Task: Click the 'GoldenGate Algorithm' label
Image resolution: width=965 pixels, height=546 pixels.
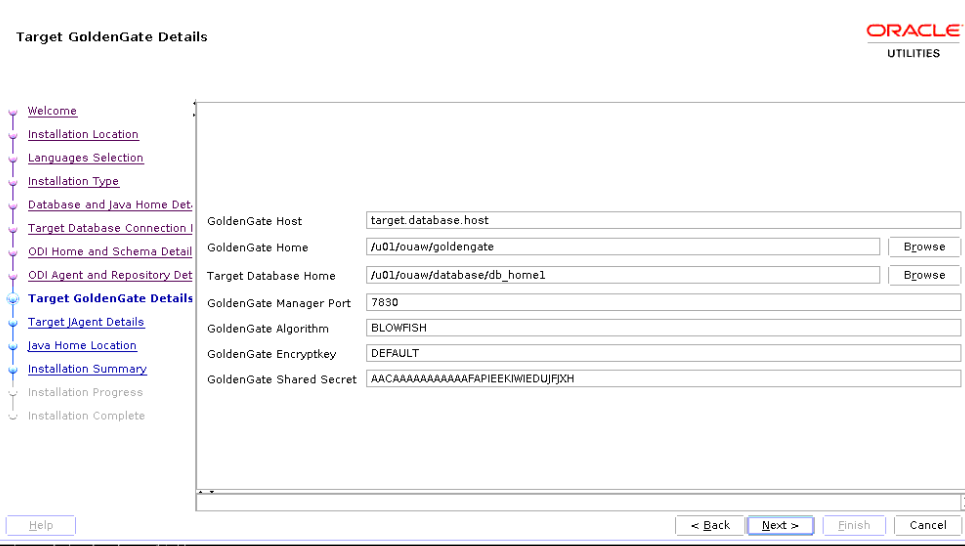Action: pyautogui.click(x=268, y=329)
